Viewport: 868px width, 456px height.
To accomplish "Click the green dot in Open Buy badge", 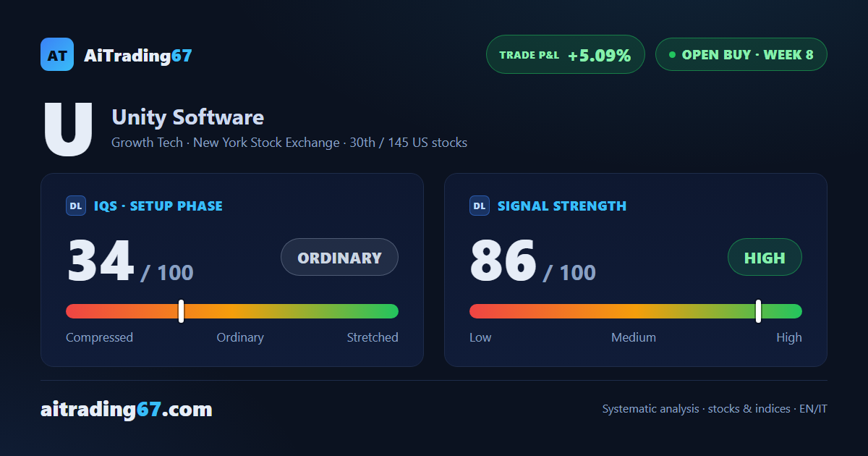I will coord(672,54).
